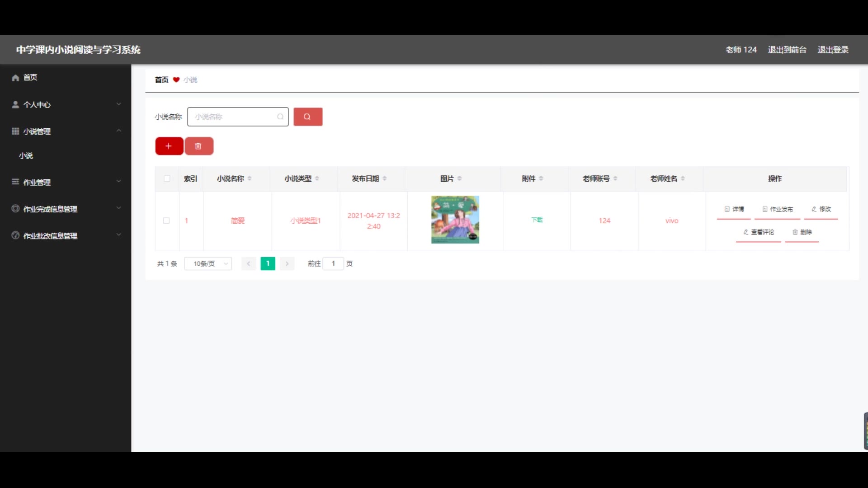Click the icon beside 作业批改信息管理
Image resolution: width=868 pixels, height=488 pixels.
click(x=15, y=235)
